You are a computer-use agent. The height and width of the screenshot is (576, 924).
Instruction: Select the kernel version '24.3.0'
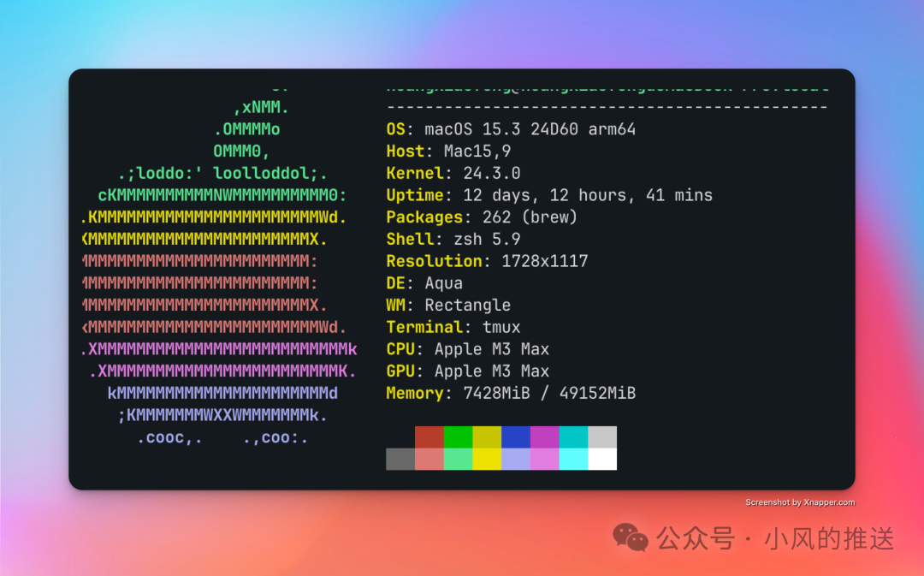pyautogui.click(x=491, y=173)
